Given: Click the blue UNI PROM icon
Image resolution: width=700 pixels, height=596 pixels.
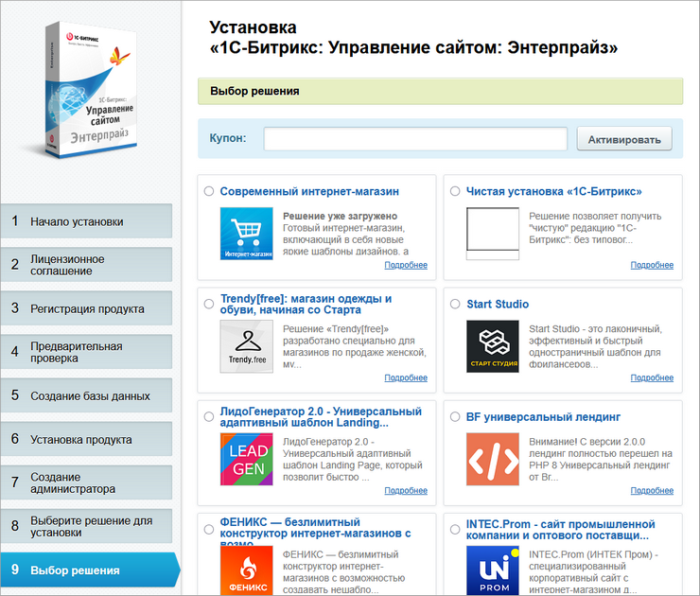Looking at the screenshot, I should click(x=493, y=570).
